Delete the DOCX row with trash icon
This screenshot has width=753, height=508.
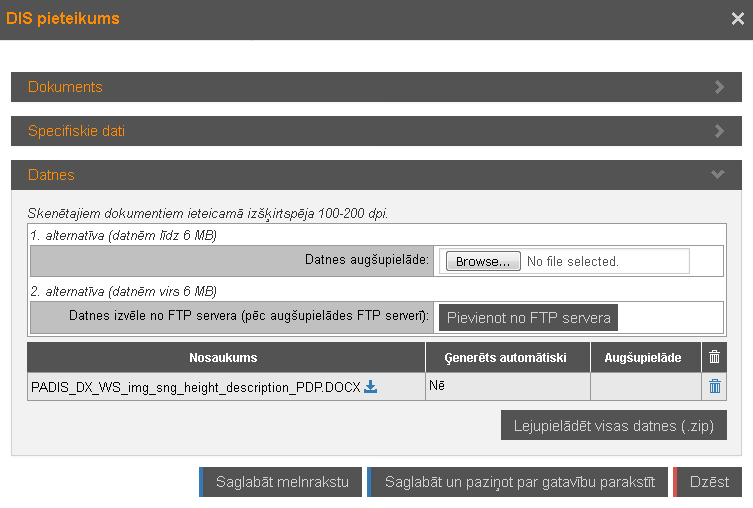(x=714, y=387)
